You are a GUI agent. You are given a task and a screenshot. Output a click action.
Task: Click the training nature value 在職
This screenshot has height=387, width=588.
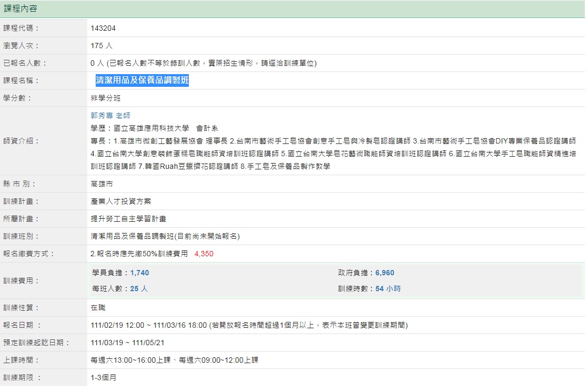click(98, 308)
